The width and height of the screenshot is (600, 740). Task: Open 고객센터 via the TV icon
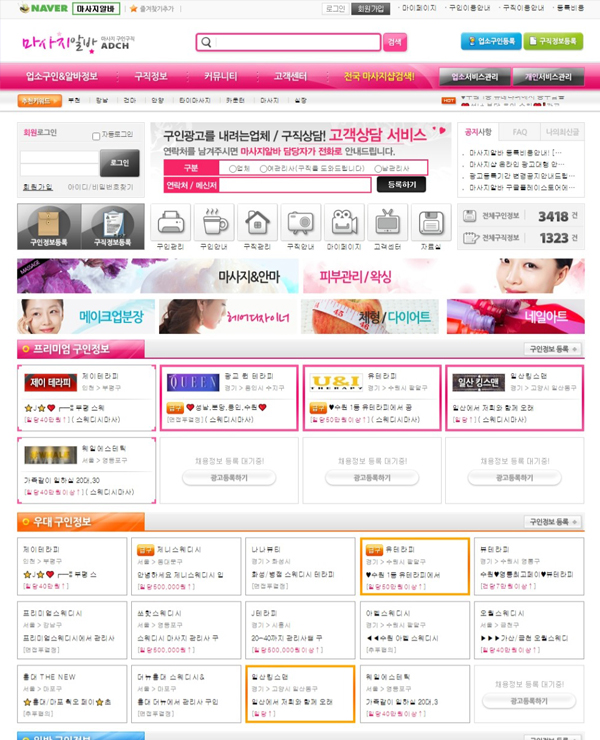click(x=388, y=222)
